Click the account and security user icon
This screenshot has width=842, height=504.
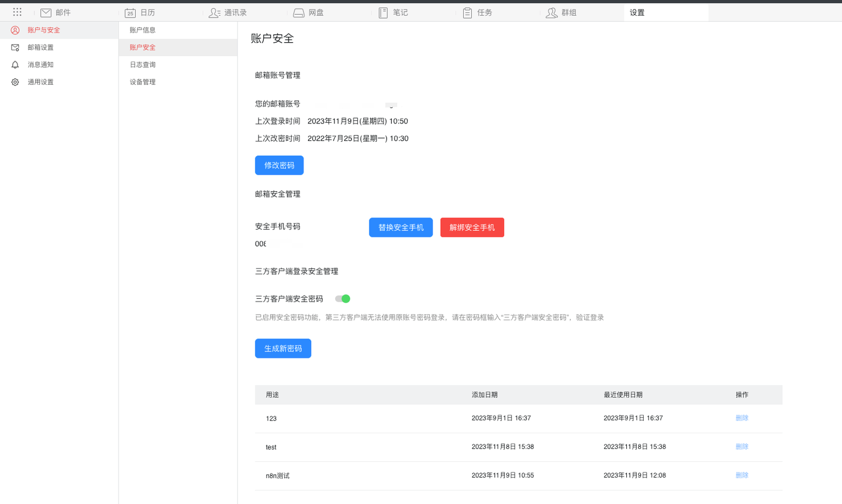coord(15,30)
